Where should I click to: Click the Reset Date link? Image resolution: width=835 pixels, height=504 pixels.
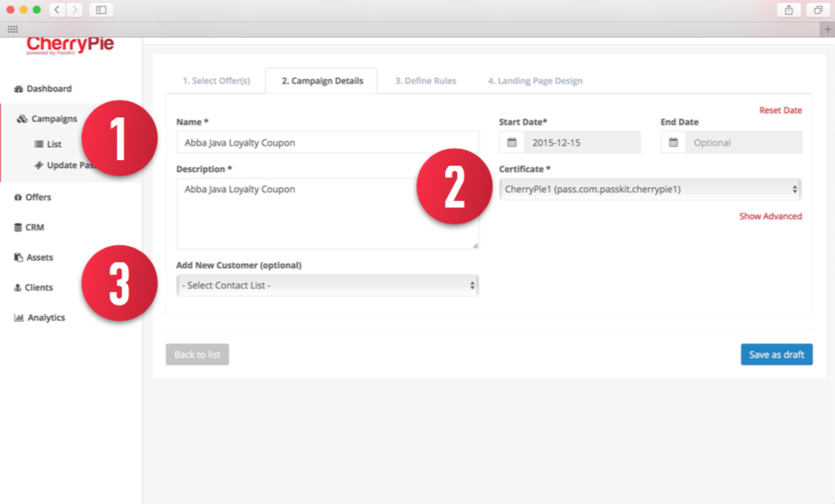click(x=780, y=110)
